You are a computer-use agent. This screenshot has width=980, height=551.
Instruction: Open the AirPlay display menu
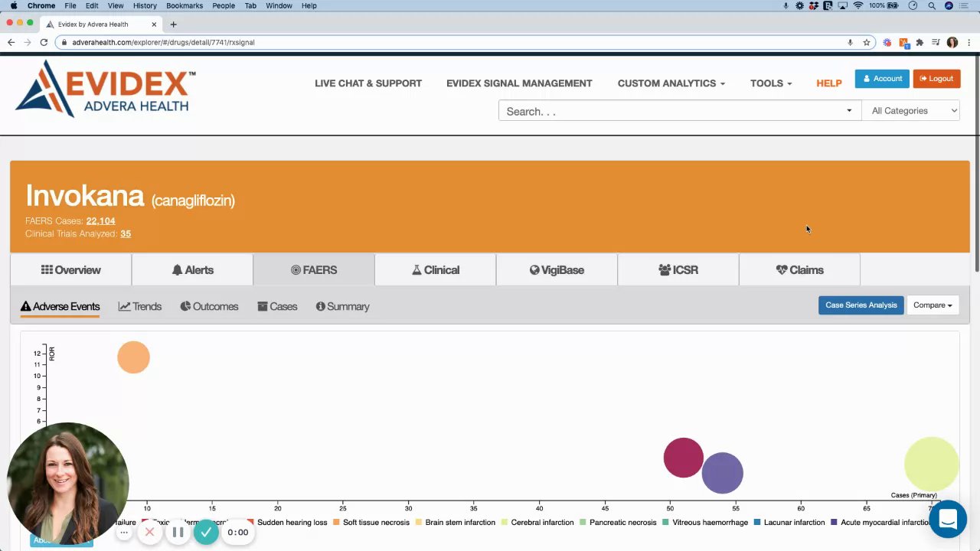click(x=842, y=5)
